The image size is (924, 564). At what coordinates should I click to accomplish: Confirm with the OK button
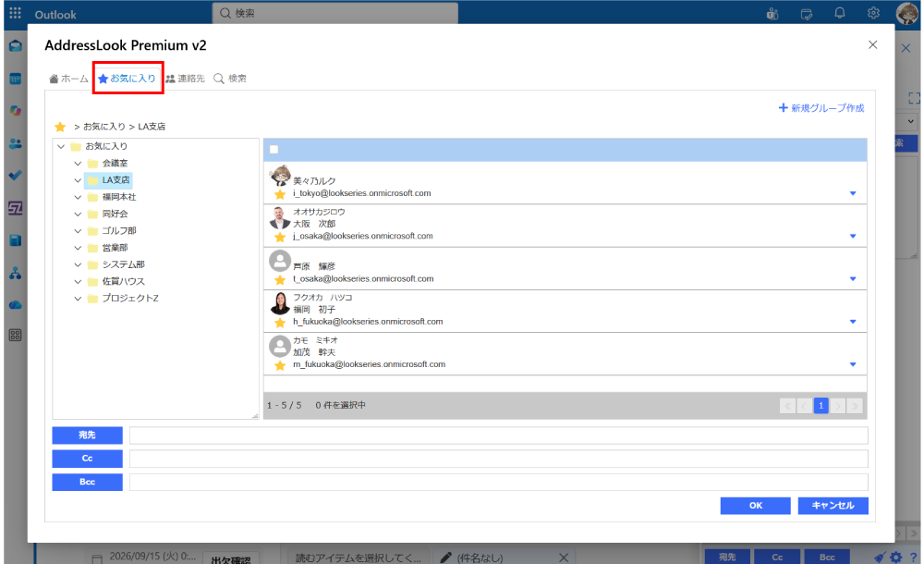click(756, 506)
